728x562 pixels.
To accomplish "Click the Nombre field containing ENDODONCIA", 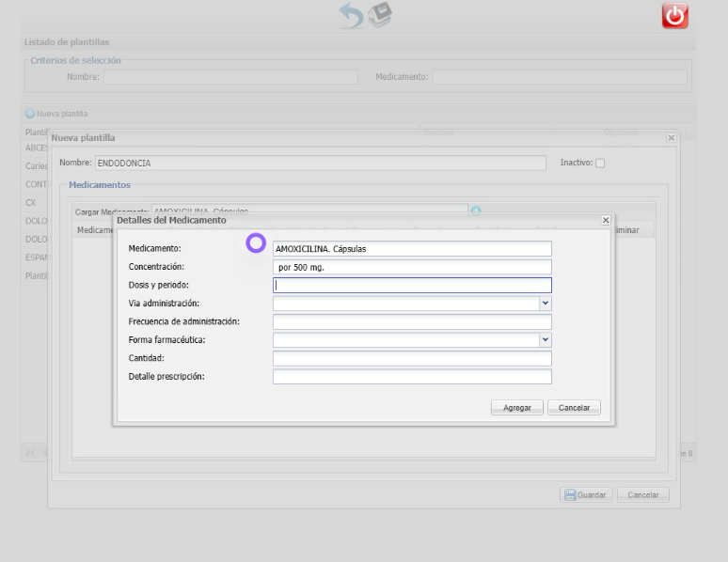I will [x=320, y=164].
